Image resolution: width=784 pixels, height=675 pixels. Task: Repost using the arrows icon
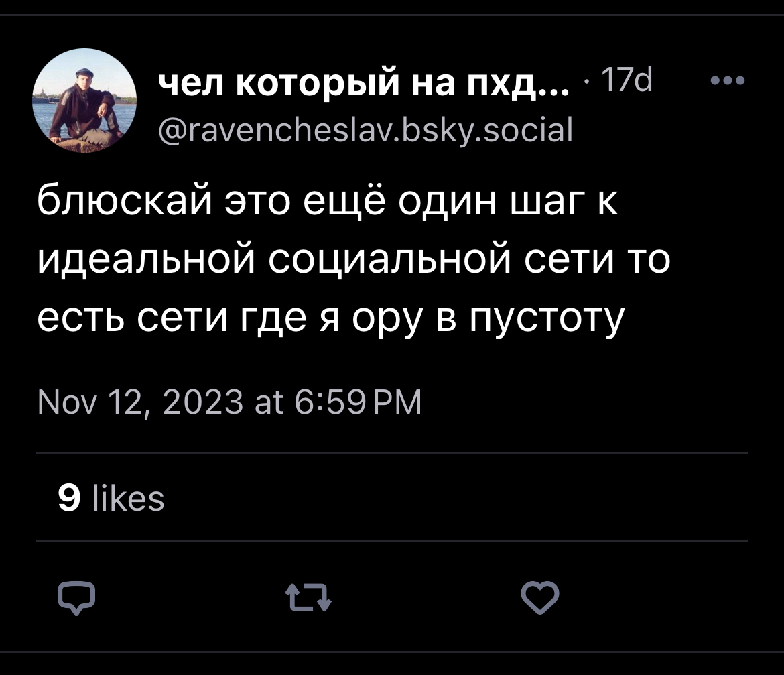point(308,597)
